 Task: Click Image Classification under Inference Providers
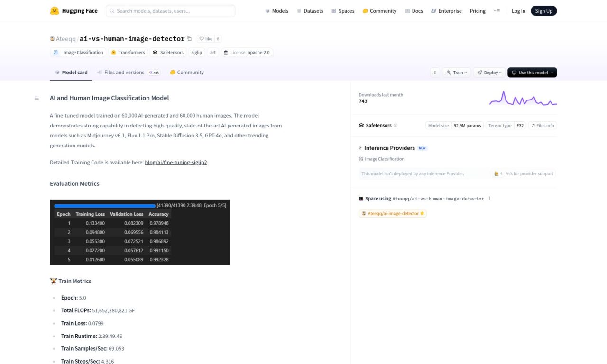(x=382, y=159)
